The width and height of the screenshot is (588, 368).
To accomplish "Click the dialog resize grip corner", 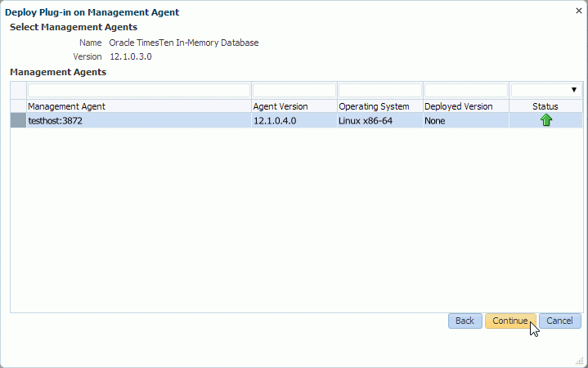I will click(x=579, y=361).
